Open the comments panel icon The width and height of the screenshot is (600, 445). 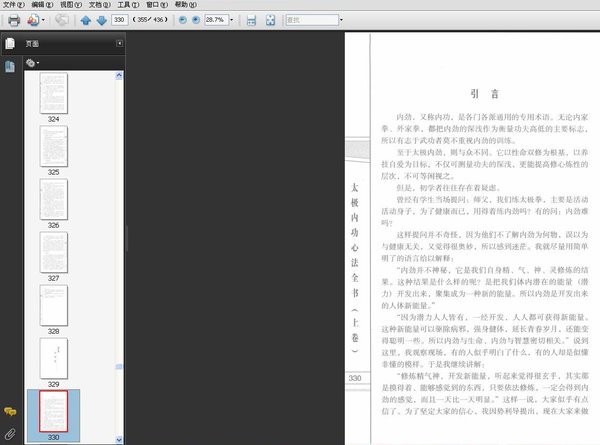tap(10, 412)
